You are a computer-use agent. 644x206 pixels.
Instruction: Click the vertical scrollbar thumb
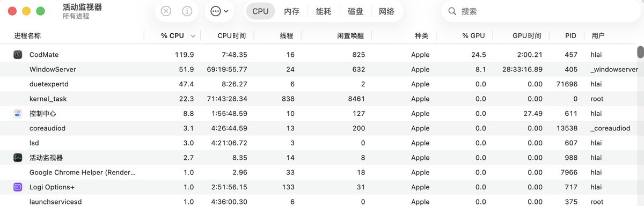coord(640,52)
